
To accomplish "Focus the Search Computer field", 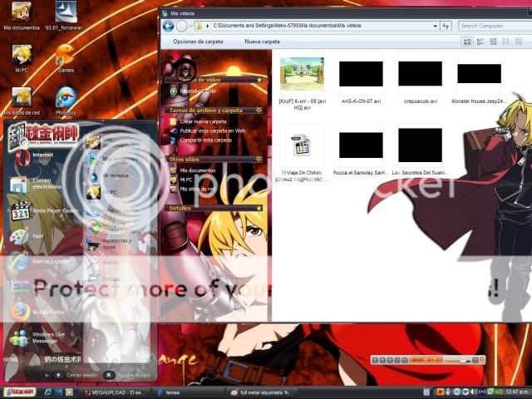I will click(495, 26).
